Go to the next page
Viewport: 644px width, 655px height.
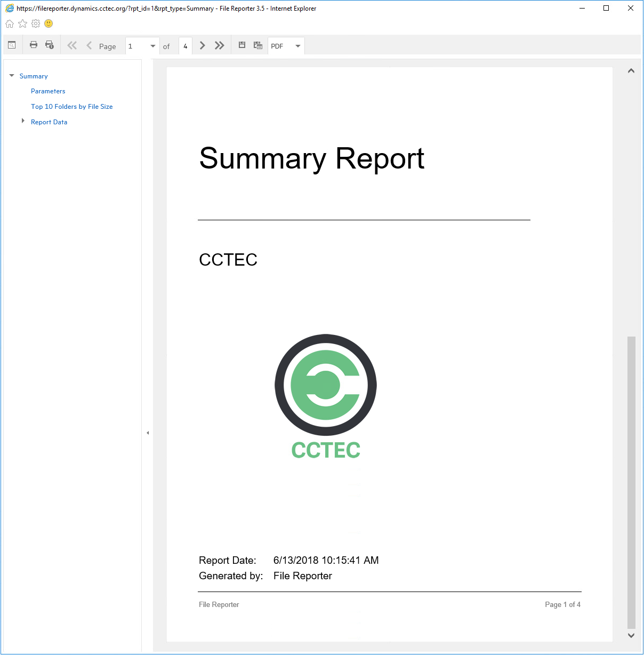click(x=202, y=45)
